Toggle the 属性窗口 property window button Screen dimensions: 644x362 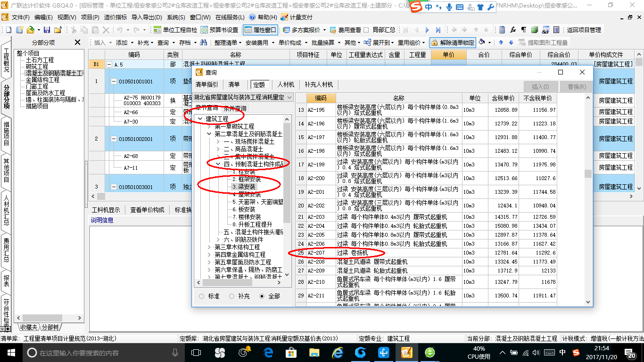[x=261, y=30]
